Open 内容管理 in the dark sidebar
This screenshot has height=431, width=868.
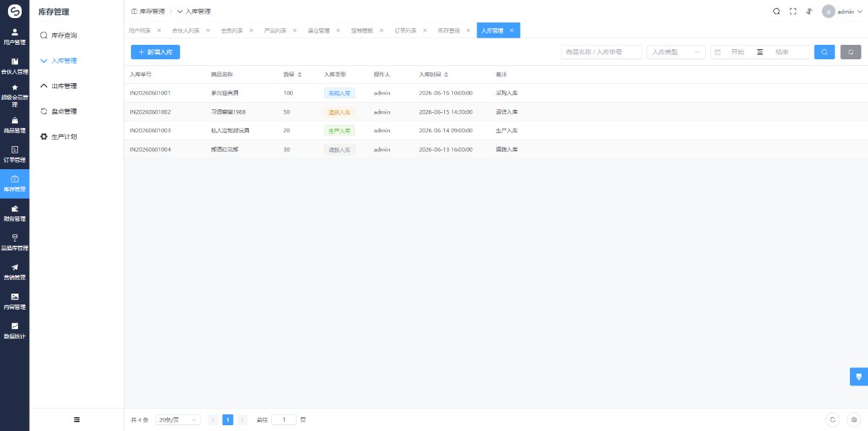(14, 301)
